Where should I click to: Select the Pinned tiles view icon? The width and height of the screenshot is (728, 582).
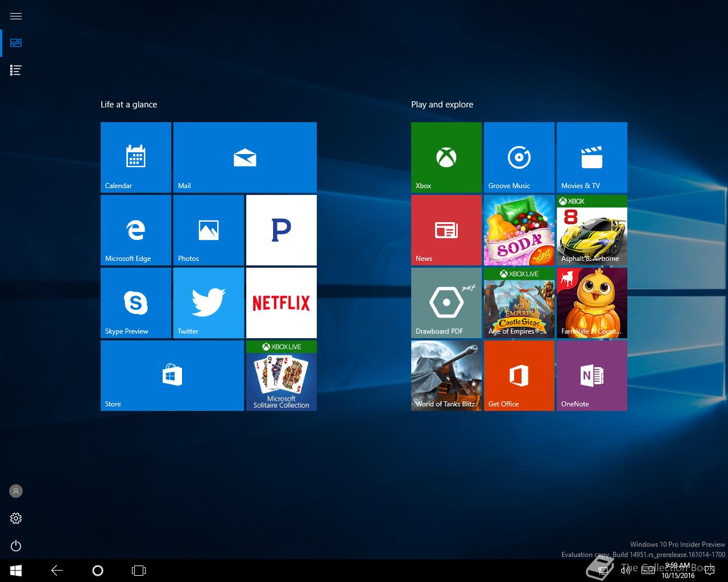coord(16,43)
